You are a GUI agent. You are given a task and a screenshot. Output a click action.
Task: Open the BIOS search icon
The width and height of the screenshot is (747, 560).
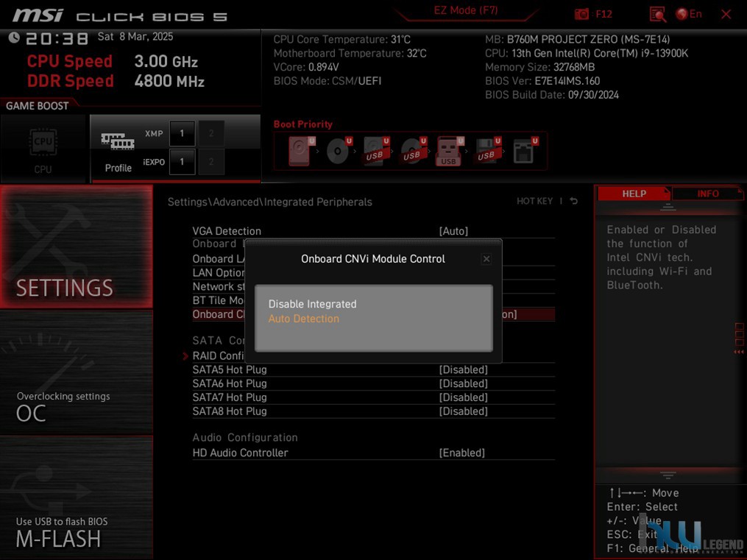click(x=657, y=14)
